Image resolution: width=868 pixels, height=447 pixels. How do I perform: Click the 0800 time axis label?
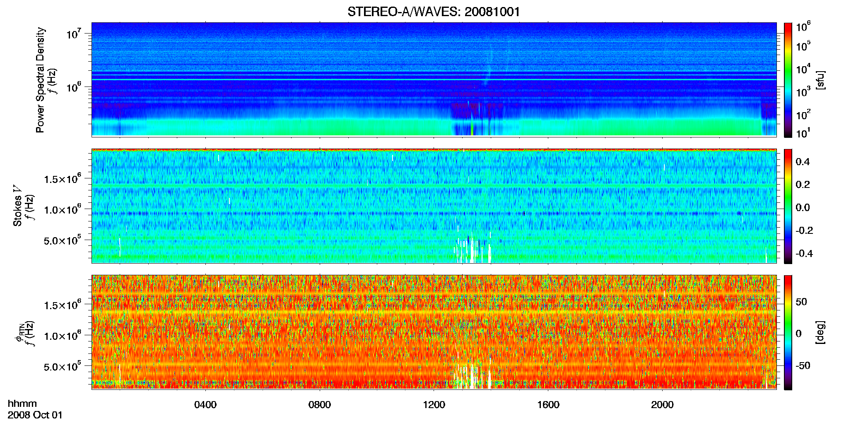(x=320, y=404)
